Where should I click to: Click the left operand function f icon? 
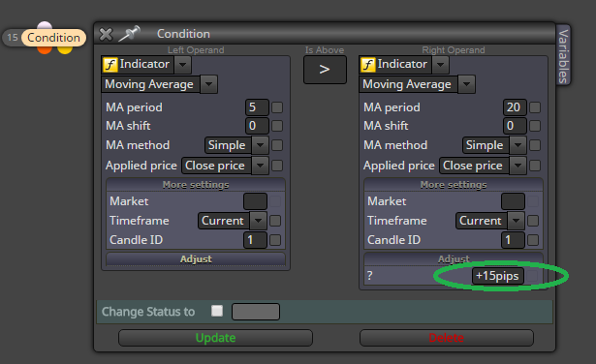[x=110, y=65]
